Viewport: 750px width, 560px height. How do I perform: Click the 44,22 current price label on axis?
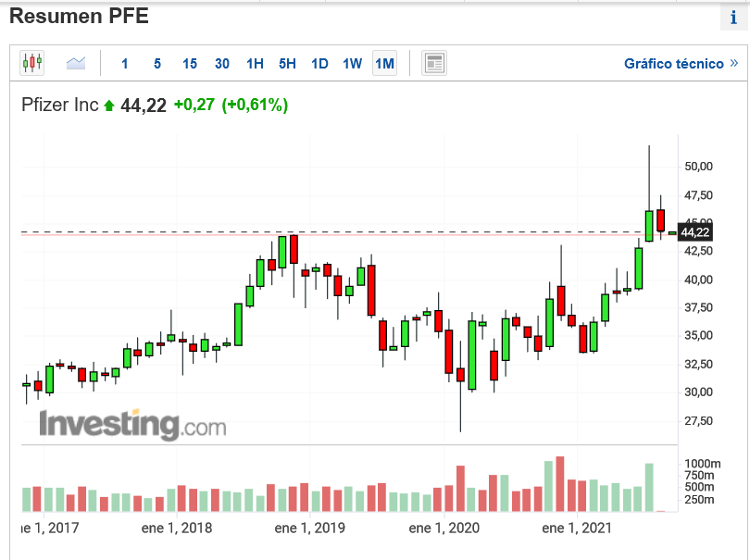point(695,232)
